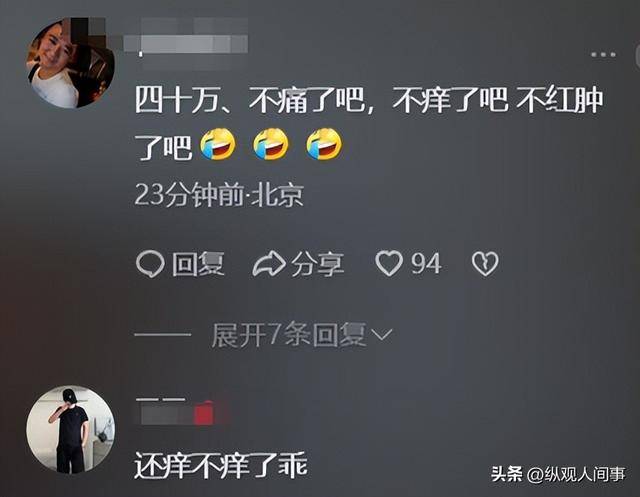Viewport: 640px width, 497px height.
Task: Click the 分享 share label
Action: coord(318,264)
